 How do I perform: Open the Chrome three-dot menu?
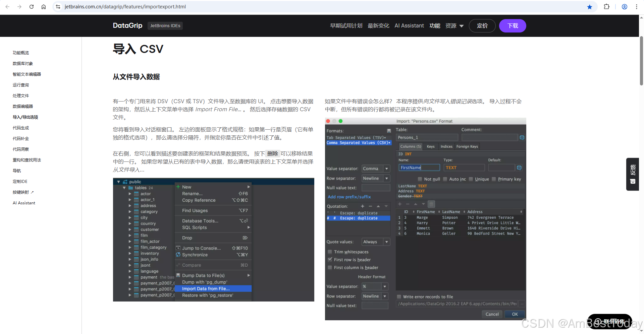pyautogui.click(x=637, y=7)
